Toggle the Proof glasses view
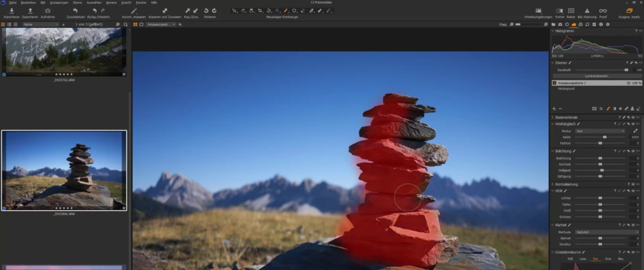This screenshot has height=270, width=644. (x=603, y=10)
